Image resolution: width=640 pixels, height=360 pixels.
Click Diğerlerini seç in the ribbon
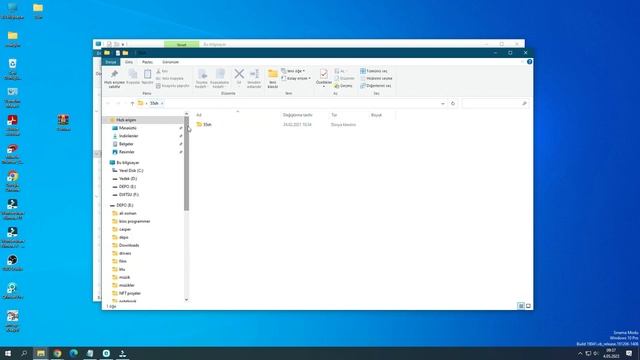tap(376, 86)
